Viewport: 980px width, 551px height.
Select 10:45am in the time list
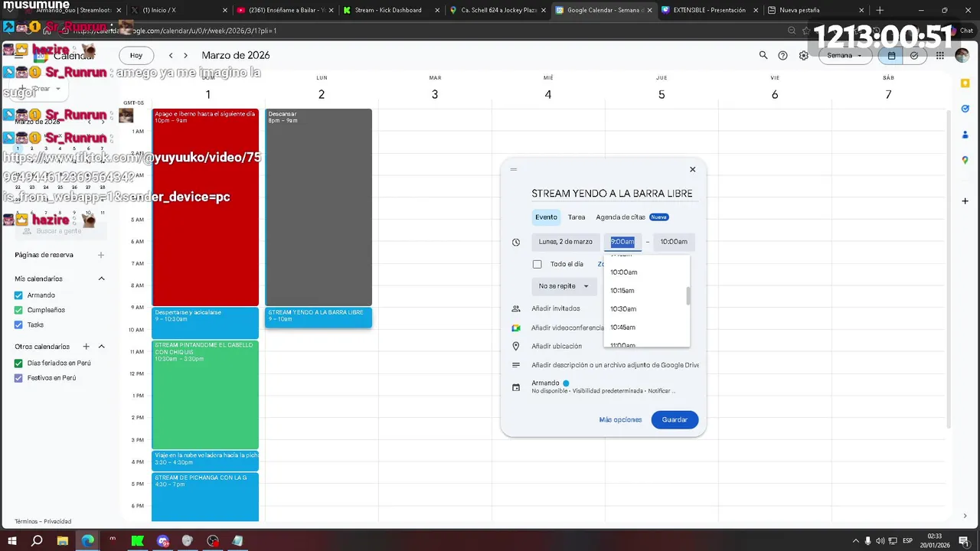tap(647, 328)
